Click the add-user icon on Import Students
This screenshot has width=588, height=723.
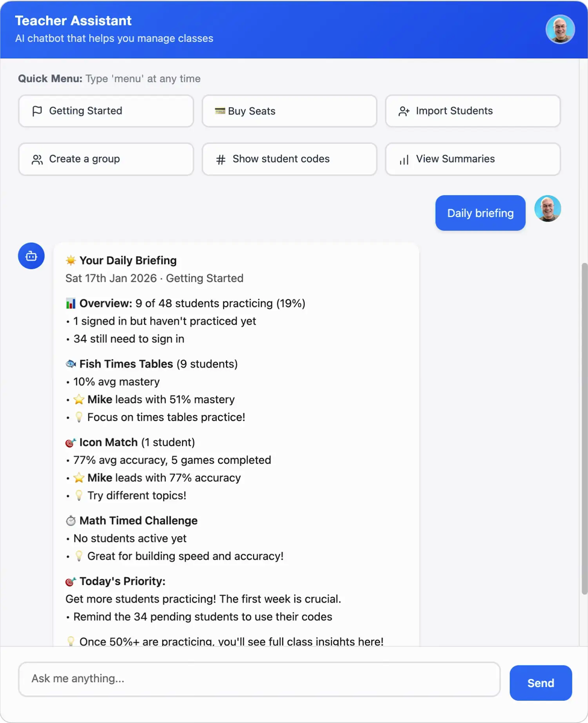pos(404,111)
